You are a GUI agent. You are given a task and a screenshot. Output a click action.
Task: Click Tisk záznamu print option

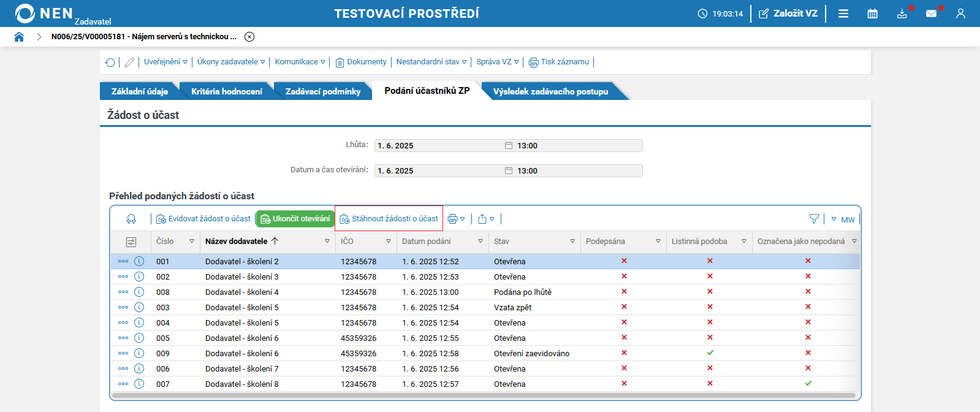[559, 62]
